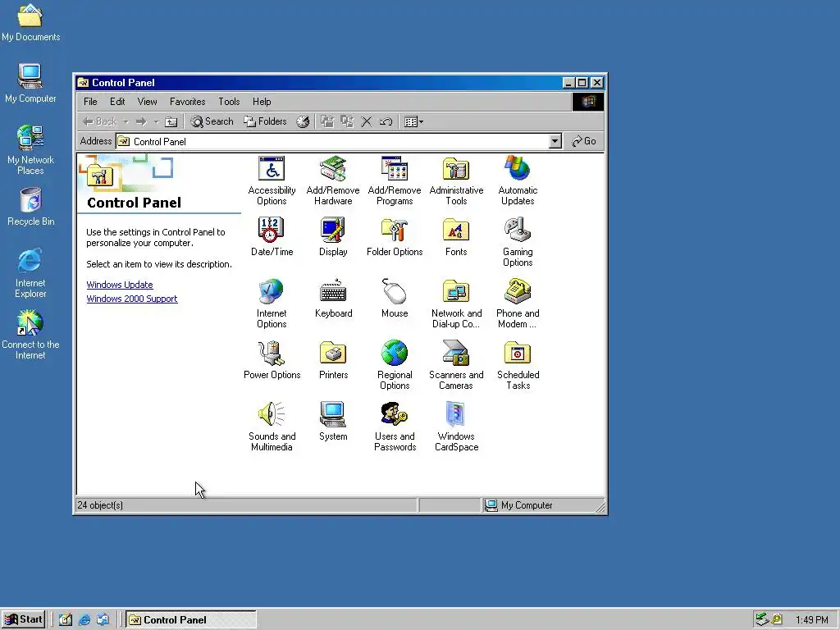Click the Windows Update link
The height and width of the screenshot is (630, 840).
(120, 285)
